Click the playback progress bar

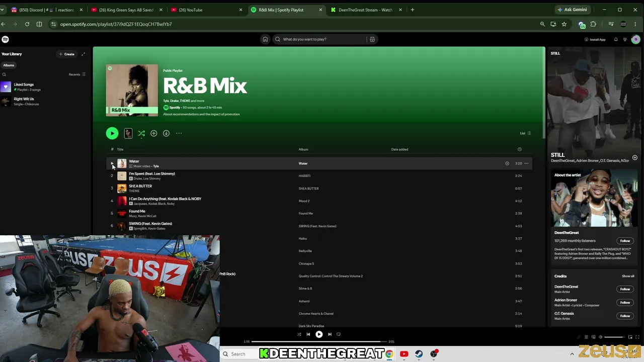click(319, 342)
